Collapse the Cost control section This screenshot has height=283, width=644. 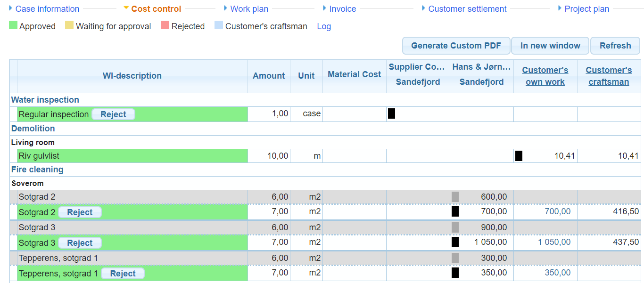point(156,9)
